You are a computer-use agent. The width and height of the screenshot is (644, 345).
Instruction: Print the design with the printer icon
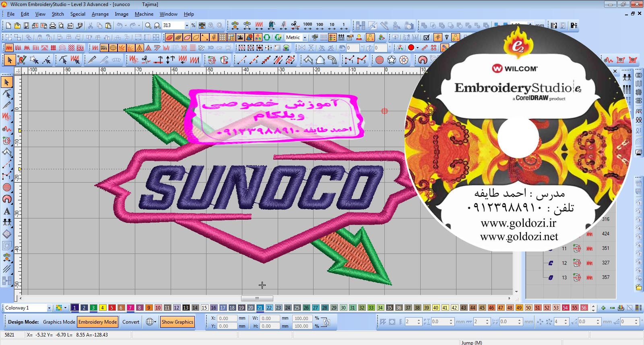click(53, 26)
